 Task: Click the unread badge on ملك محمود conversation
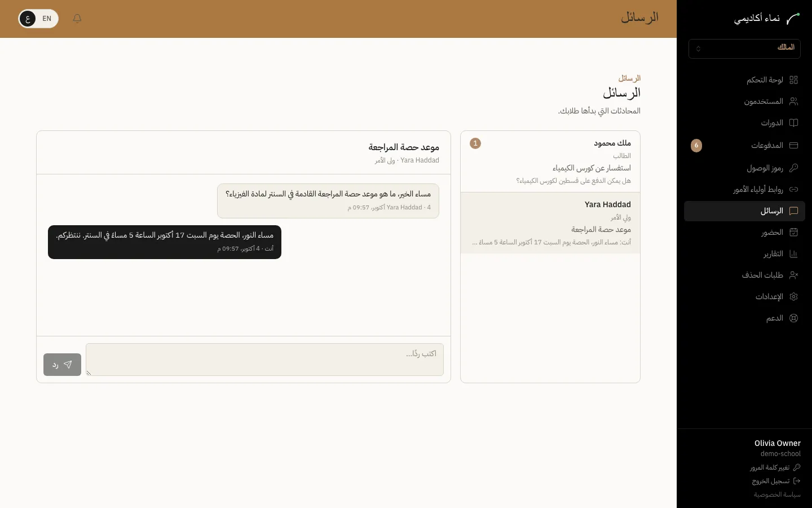(475, 143)
